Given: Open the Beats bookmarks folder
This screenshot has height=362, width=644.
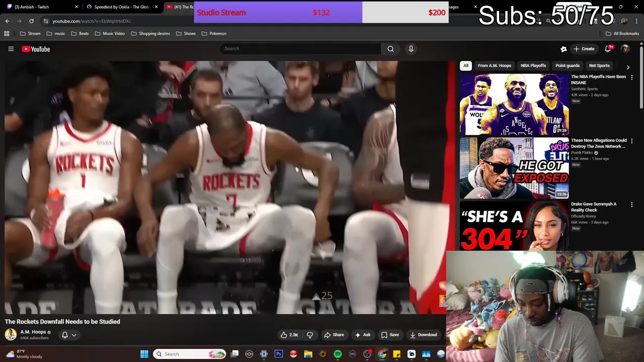Looking at the screenshot, I should [x=80, y=34].
